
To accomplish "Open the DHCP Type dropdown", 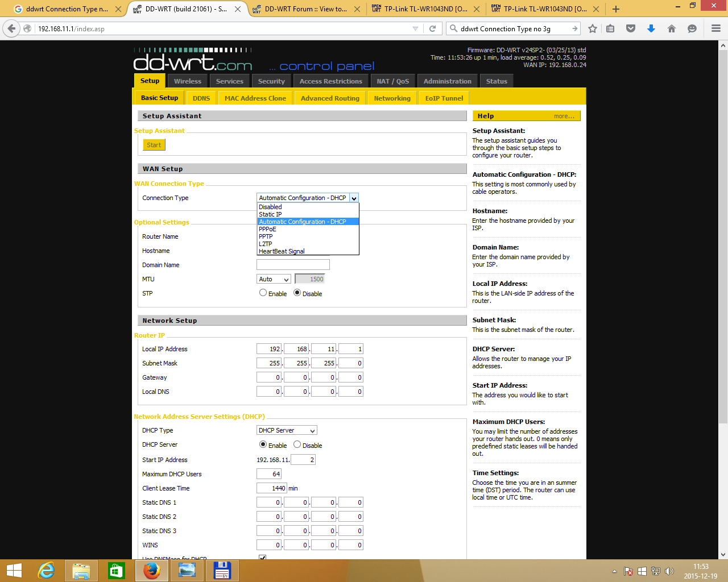I will coord(286,430).
